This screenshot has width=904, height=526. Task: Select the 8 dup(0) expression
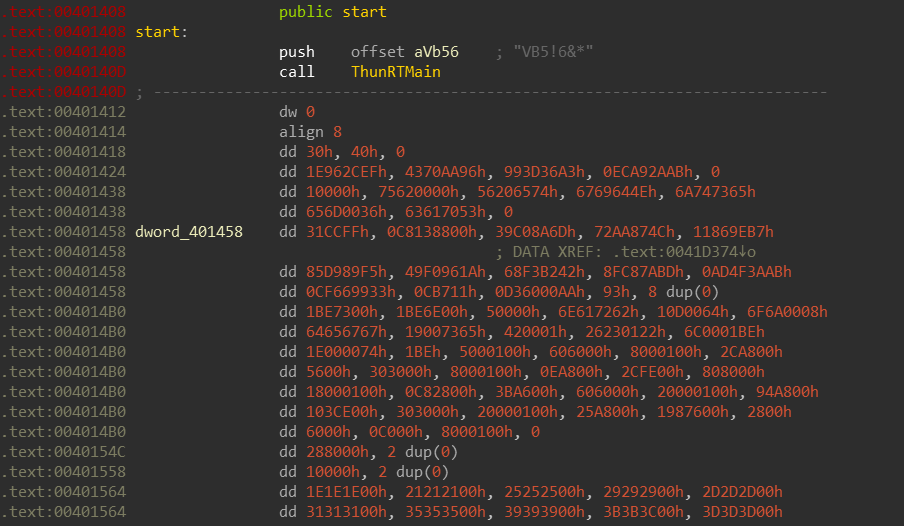coord(683,292)
